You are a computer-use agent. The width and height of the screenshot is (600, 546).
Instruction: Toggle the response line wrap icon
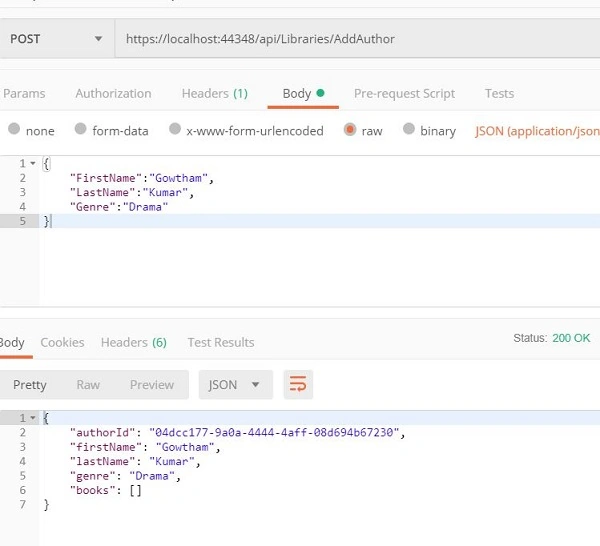[298, 384]
